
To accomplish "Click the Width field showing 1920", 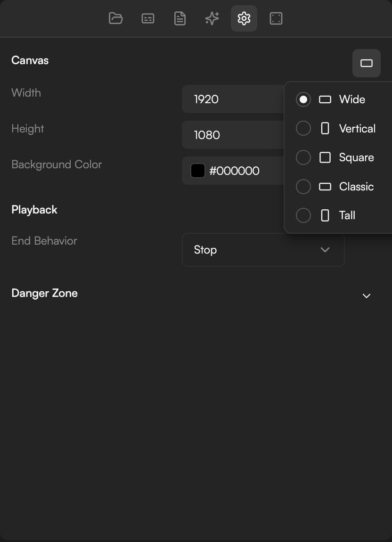I will coord(233,99).
